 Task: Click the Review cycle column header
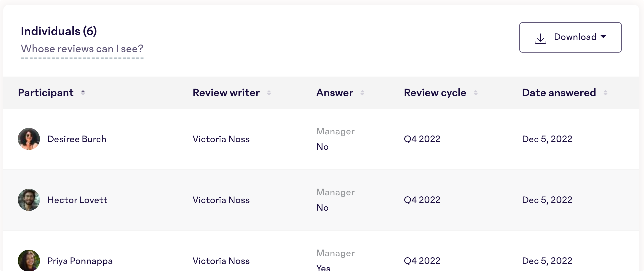click(x=435, y=93)
